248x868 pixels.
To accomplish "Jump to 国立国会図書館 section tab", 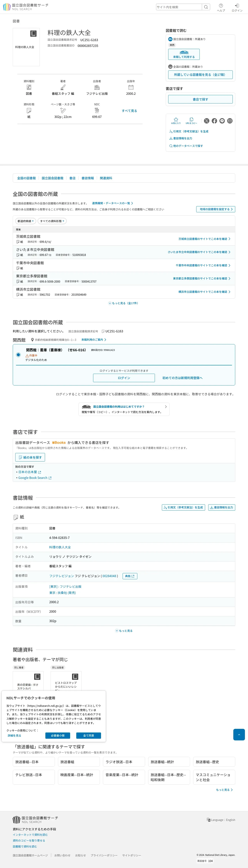I will [x=52, y=178].
